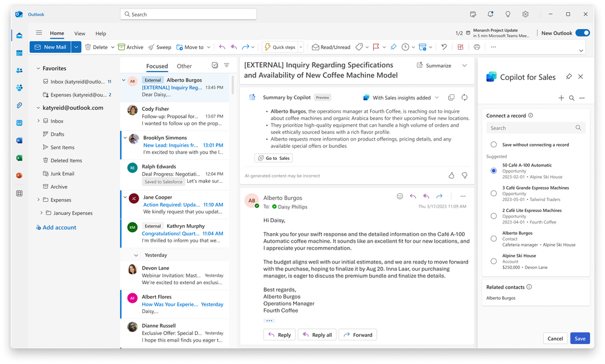Expand the Summarize chevron in header
This screenshot has width=605, height=364.
point(464,65)
